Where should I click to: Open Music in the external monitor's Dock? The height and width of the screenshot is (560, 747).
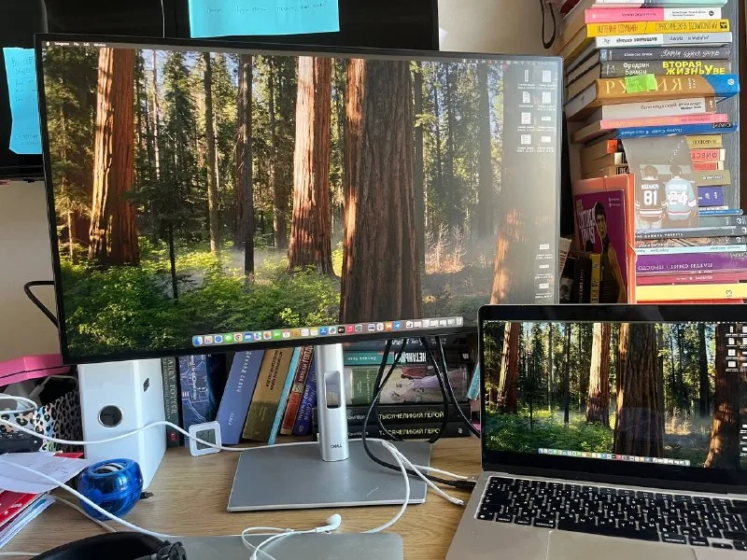(349, 329)
